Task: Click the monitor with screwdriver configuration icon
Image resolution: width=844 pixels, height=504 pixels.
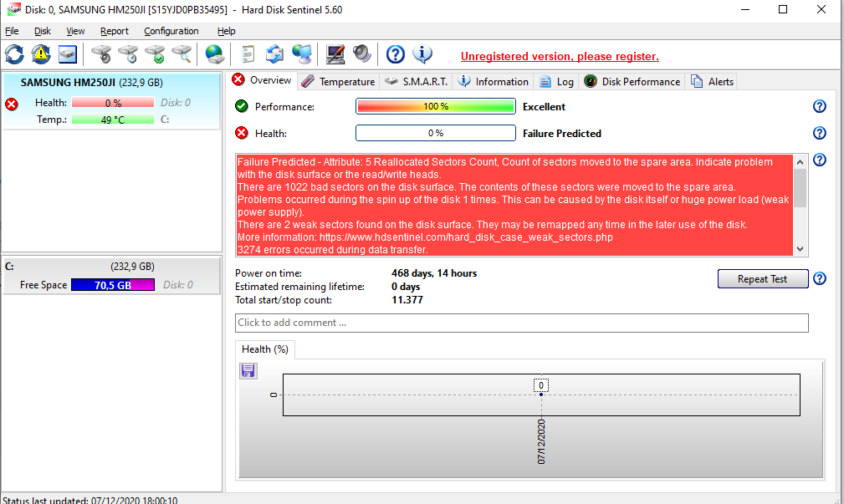Action: 335,54
